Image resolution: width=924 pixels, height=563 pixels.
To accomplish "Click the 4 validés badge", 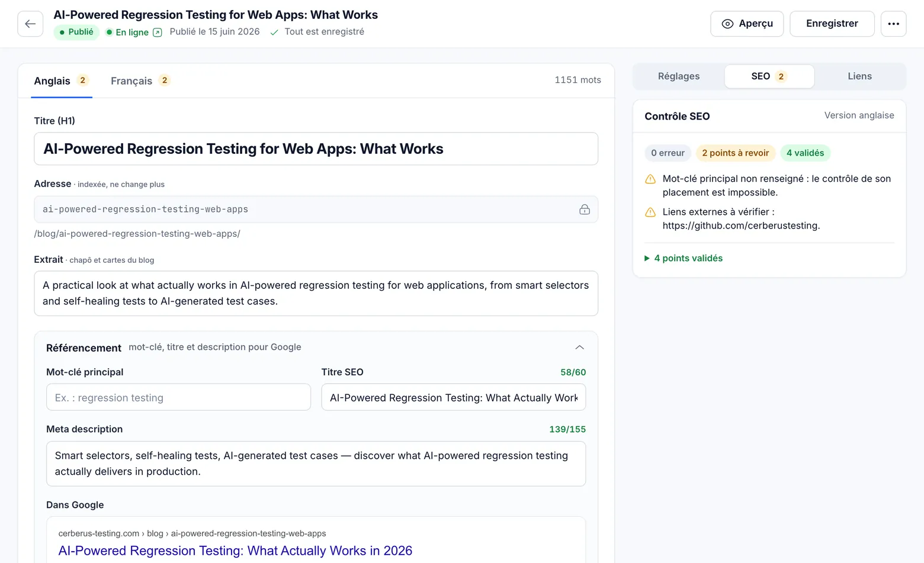I will [805, 153].
